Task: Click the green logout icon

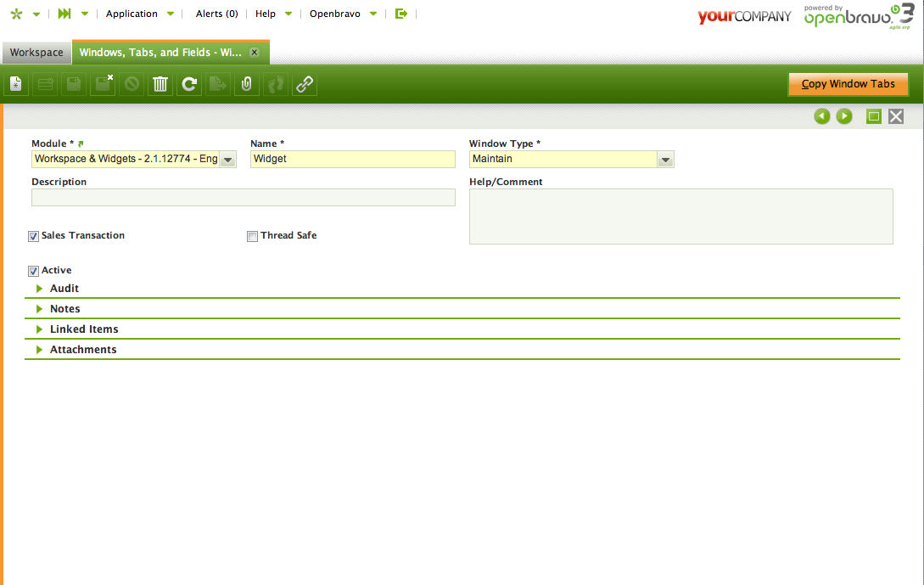Action: click(x=401, y=14)
